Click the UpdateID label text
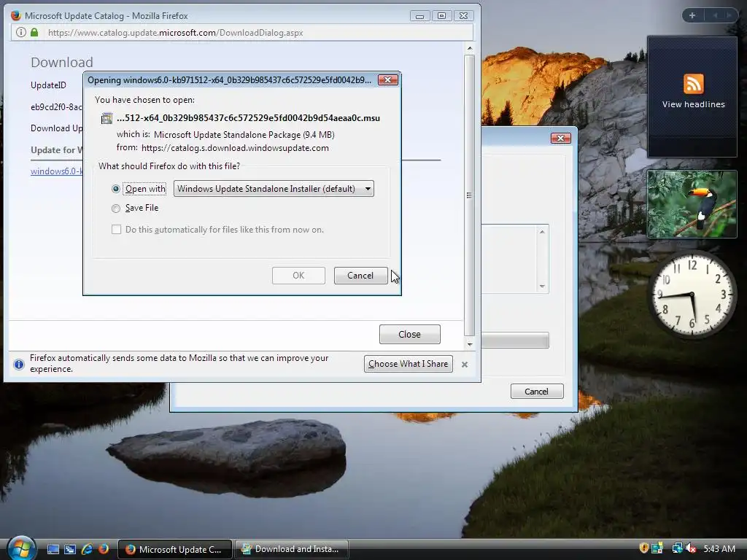This screenshot has height=560, width=747. coord(48,85)
